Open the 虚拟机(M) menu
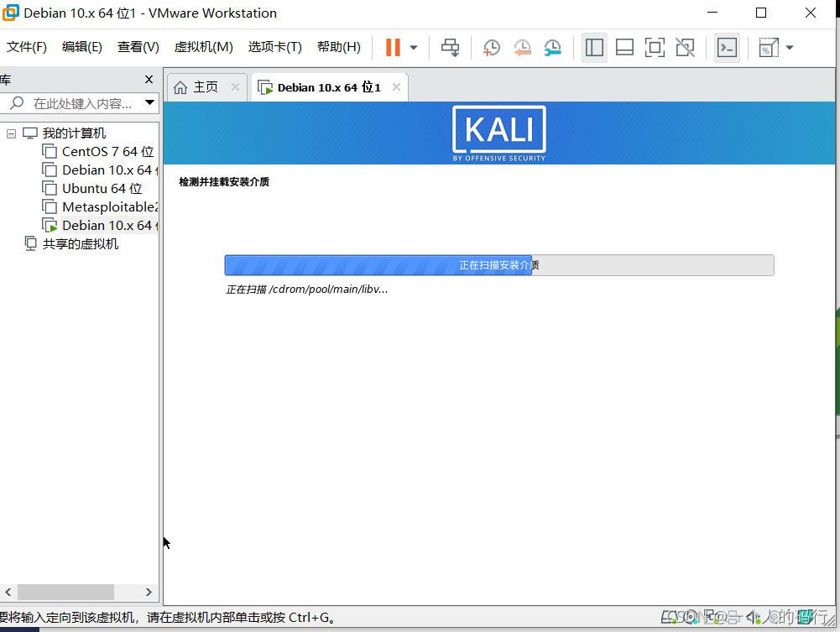The height and width of the screenshot is (632, 840). click(x=204, y=47)
